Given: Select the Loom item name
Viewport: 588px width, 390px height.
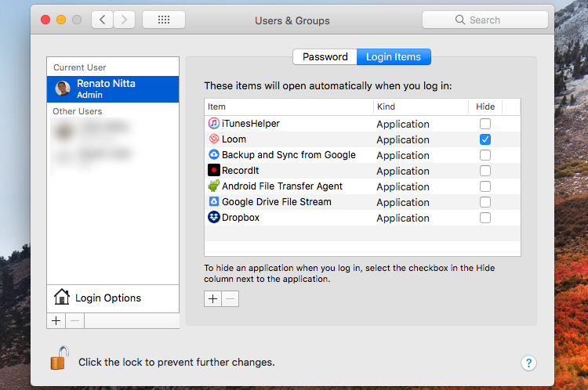Looking at the screenshot, I should pyautogui.click(x=234, y=139).
